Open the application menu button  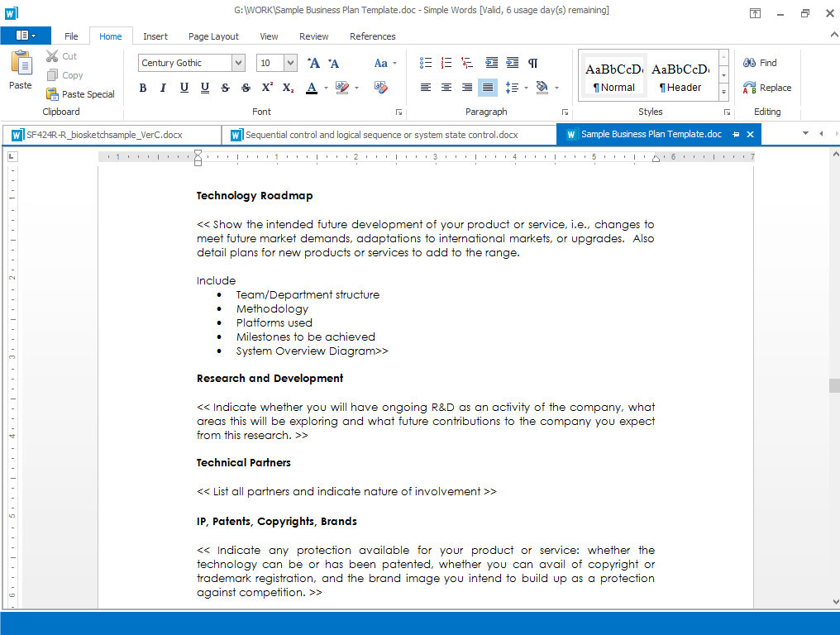(x=26, y=36)
